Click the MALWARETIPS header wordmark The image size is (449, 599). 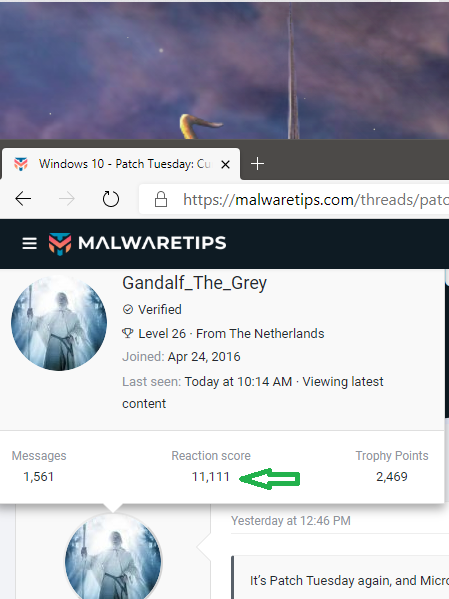152,243
